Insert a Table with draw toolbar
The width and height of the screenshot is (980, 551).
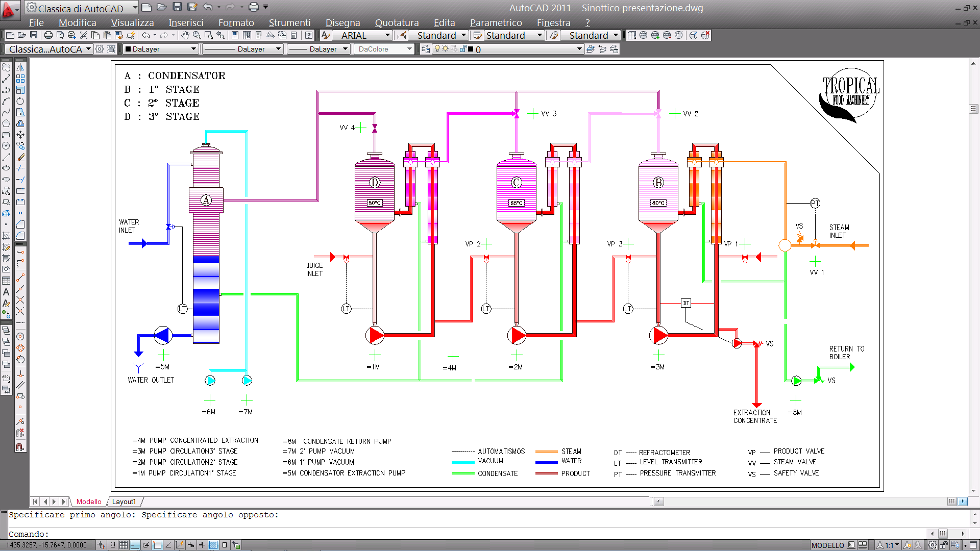[x=6, y=281]
